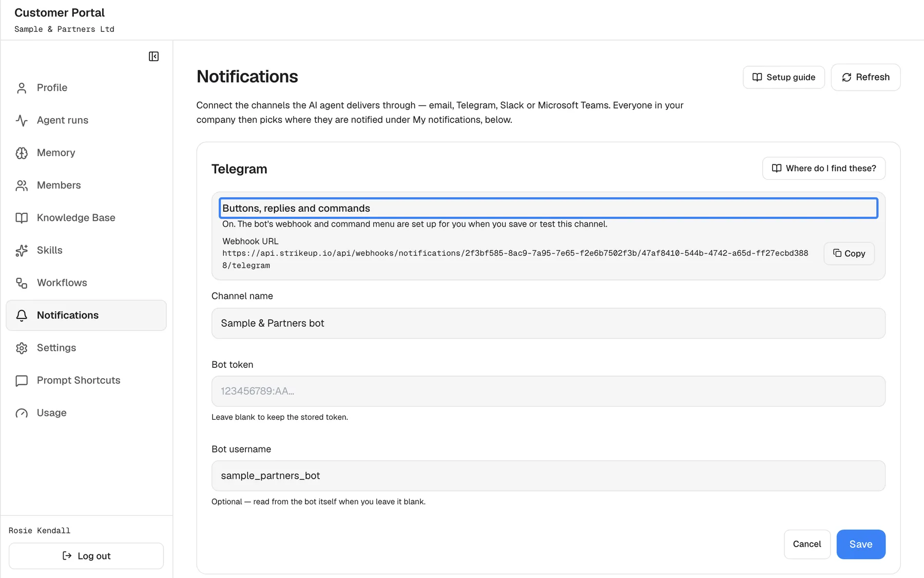The height and width of the screenshot is (578, 924).
Task: View the Usage page
Action: pyautogui.click(x=86, y=413)
